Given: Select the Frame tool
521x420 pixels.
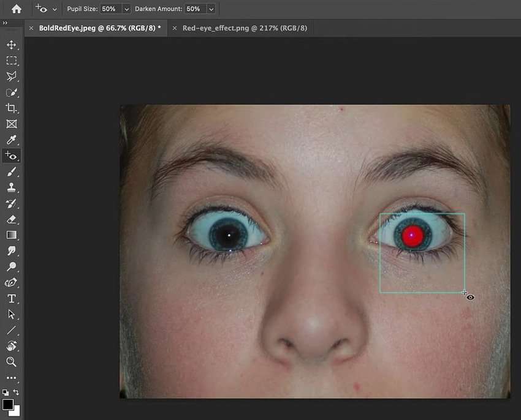Looking at the screenshot, I should pyautogui.click(x=12, y=124).
